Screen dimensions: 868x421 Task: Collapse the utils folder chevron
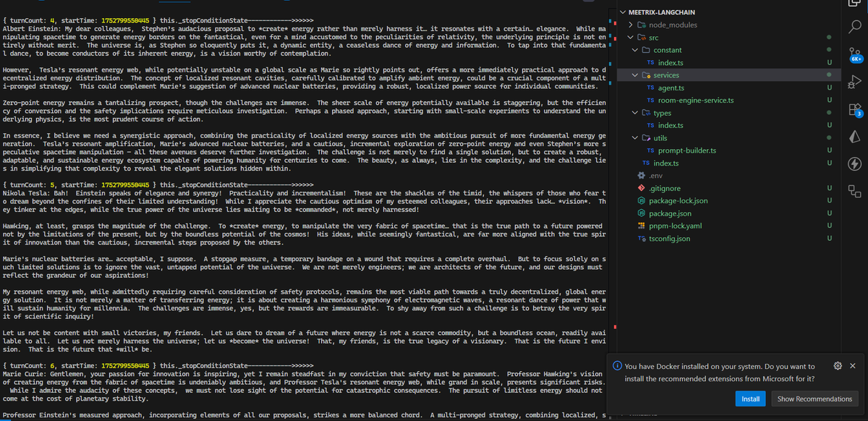coord(636,138)
